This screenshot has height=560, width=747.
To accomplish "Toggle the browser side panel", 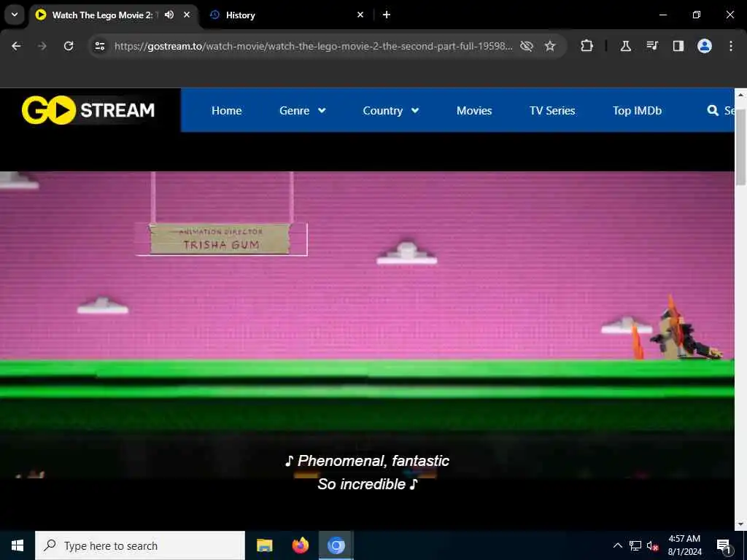I will point(678,46).
